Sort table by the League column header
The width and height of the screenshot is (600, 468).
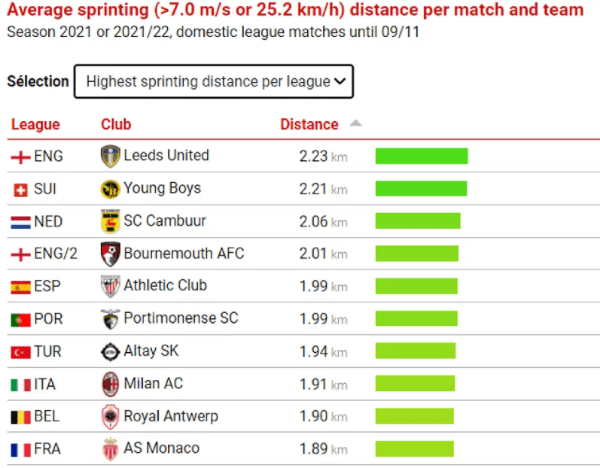[x=36, y=125]
